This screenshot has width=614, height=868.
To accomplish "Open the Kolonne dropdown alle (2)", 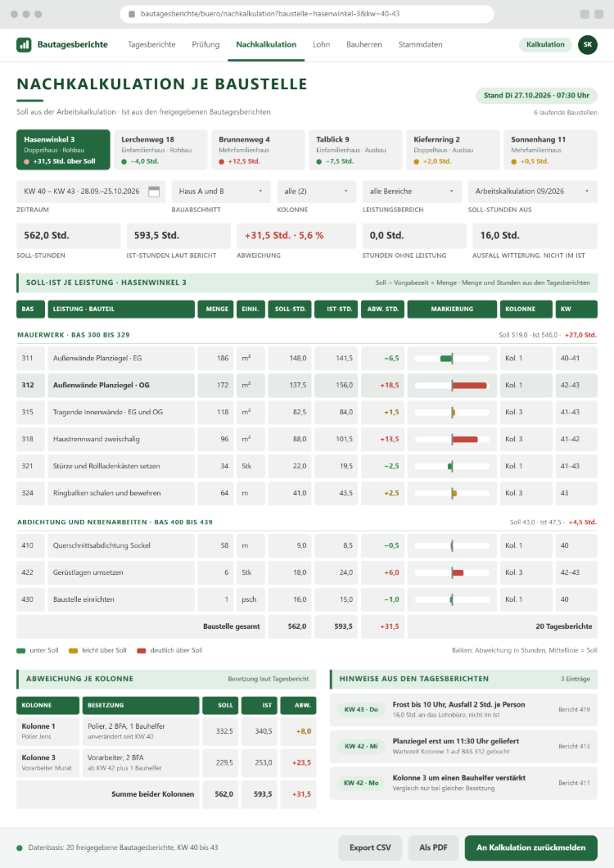I will (317, 192).
